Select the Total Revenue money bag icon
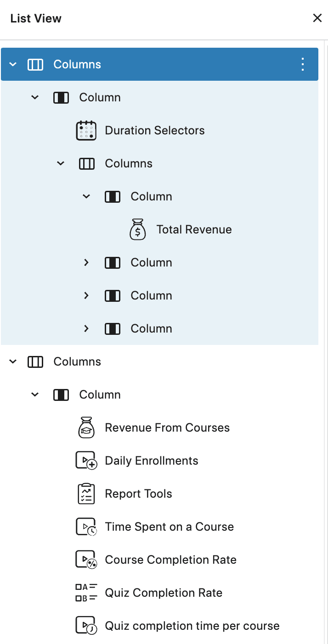The width and height of the screenshot is (328, 644). (x=137, y=229)
